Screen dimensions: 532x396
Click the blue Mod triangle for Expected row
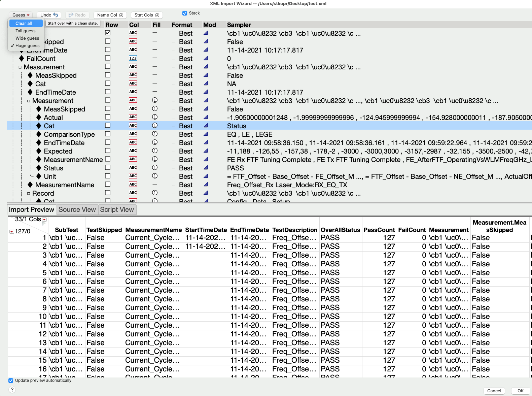[x=206, y=151]
